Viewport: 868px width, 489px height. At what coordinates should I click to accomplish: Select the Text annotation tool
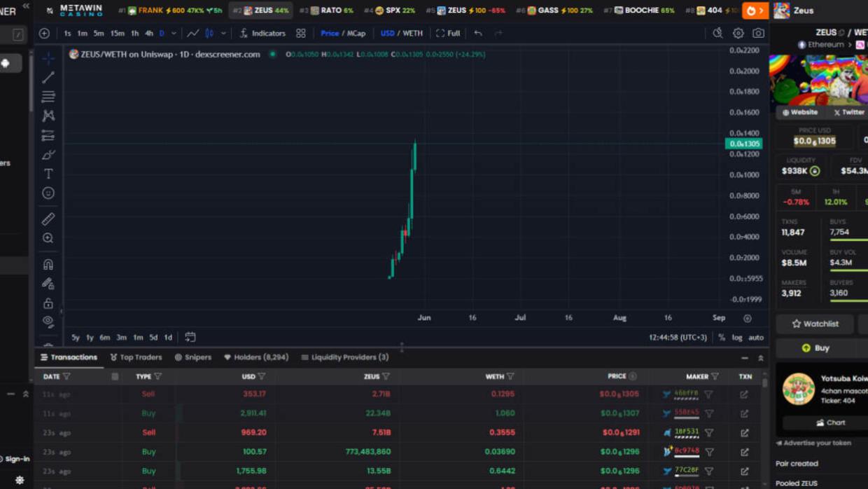(48, 174)
